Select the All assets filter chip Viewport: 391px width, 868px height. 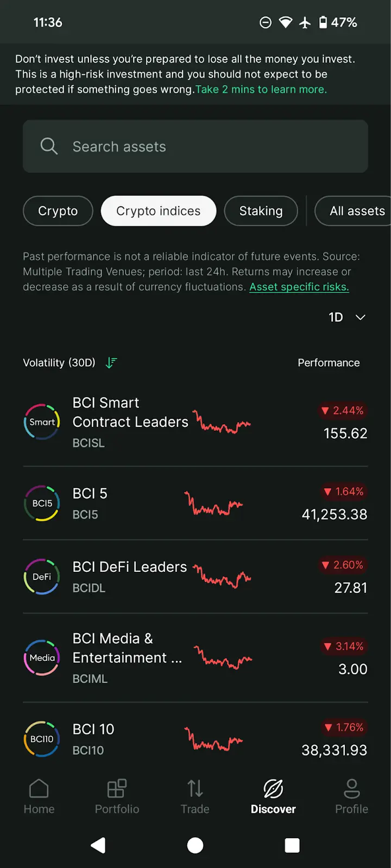(357, 211)
